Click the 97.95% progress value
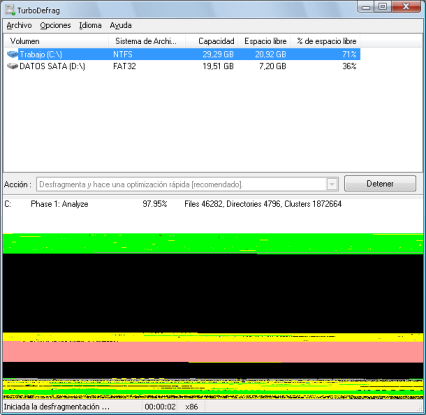Screen dimensions: 426x415 (x=155, y=204)
